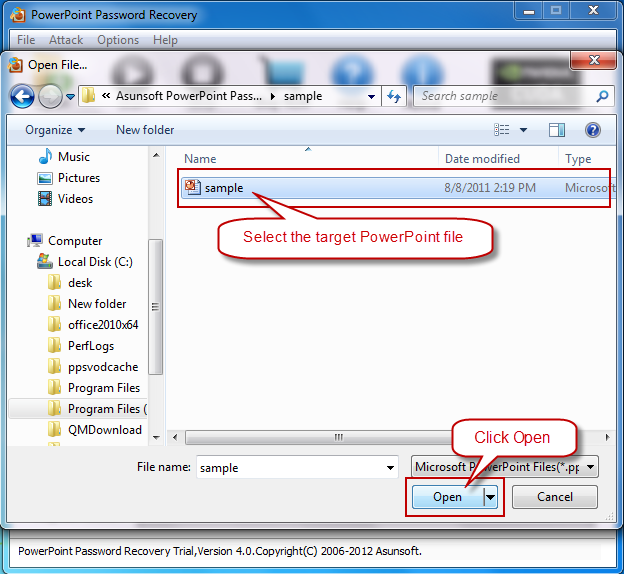
Task: Click the Back navigation arrow
Action: pos(22,96)
